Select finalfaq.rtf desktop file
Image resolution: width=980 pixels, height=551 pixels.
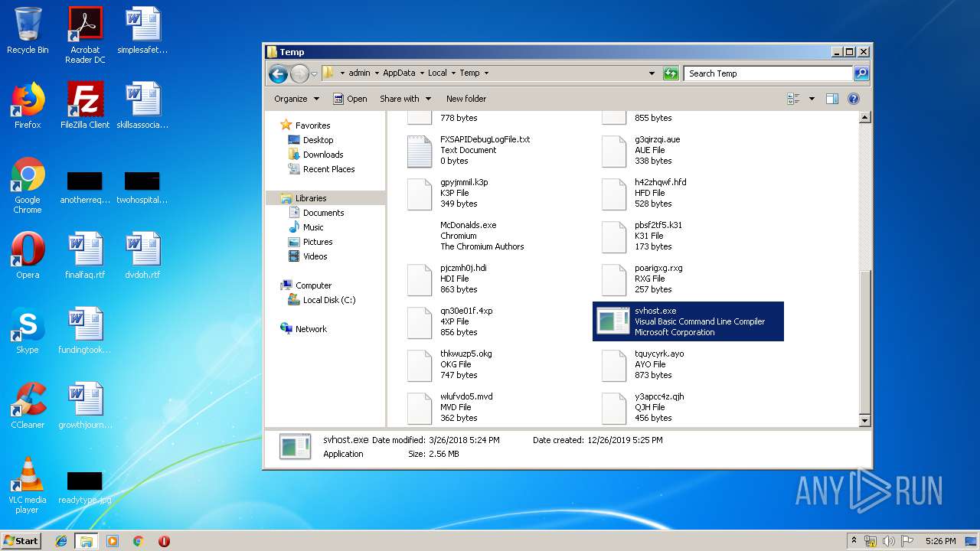coord(85,256)
